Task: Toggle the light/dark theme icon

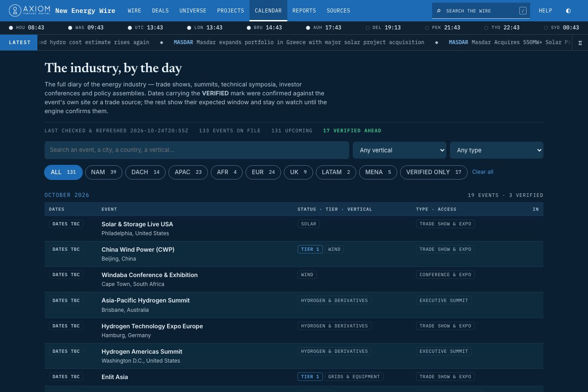Action: click(x=568, y=11)
